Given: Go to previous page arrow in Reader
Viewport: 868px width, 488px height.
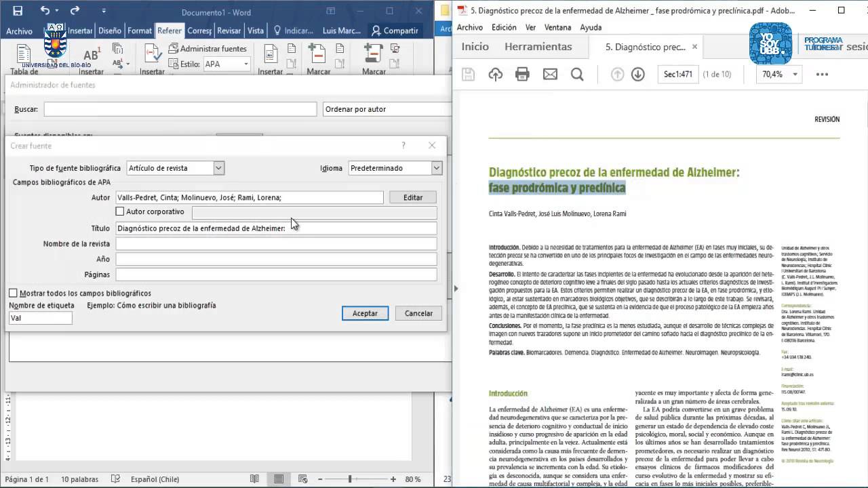Looking at the screenshot, I should click(x=617, y=75).
